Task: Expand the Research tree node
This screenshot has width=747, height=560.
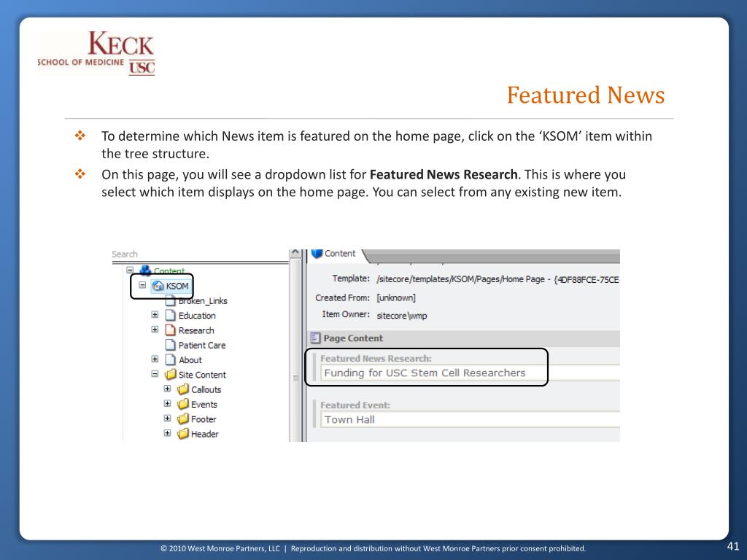Action: [x=155, y=330]
